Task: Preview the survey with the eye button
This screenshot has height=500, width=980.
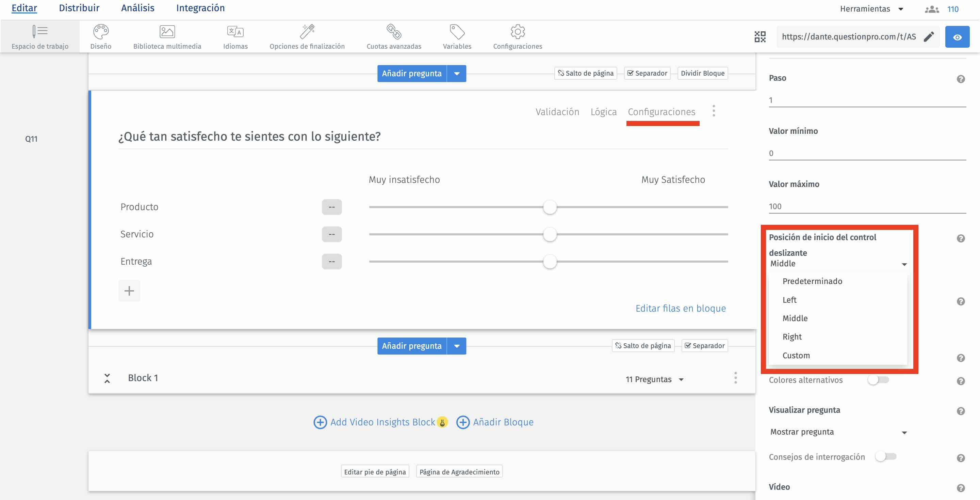Action: point(957,36)
